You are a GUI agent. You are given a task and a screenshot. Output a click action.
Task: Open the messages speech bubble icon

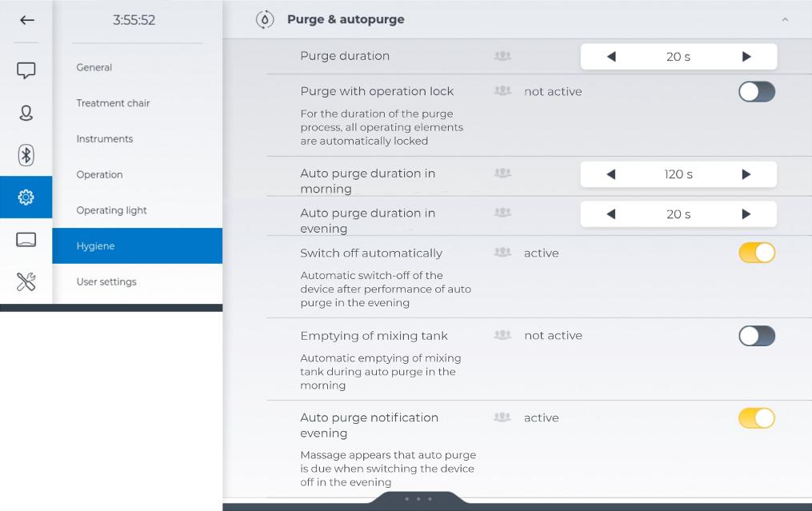(26, 71)
